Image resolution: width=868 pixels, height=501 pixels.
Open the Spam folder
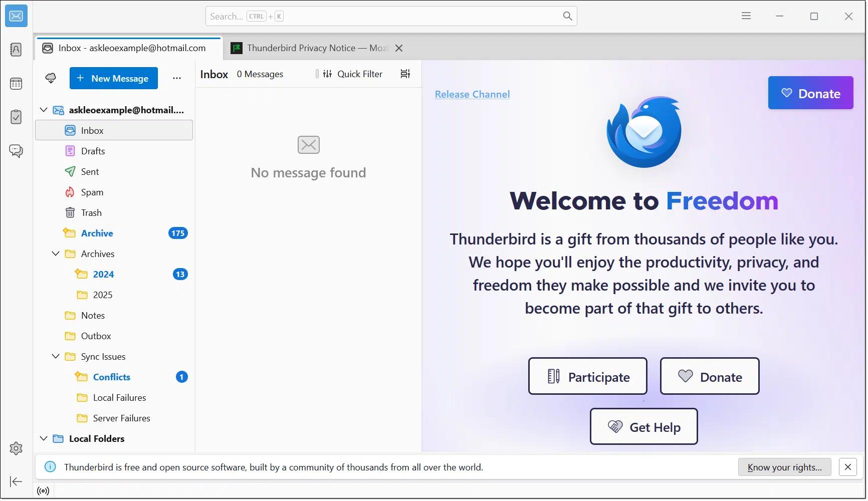point(114,192)
